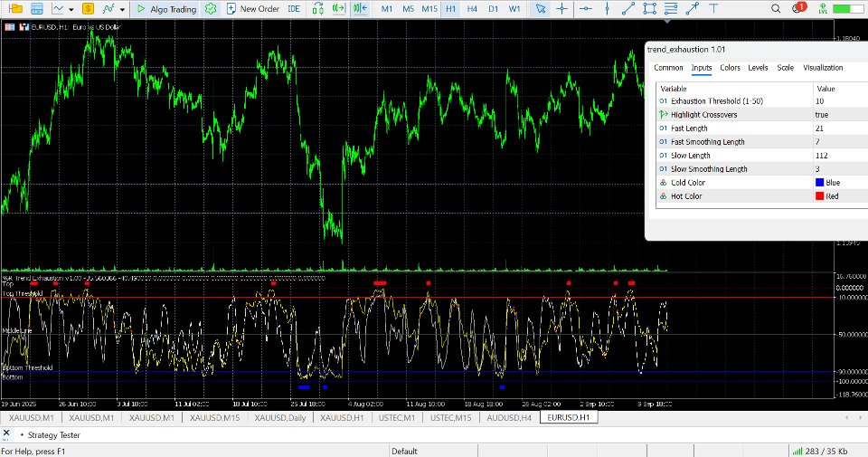Select the trendline drawing tool
Screen dimensions: 868x457
(628, 8)
